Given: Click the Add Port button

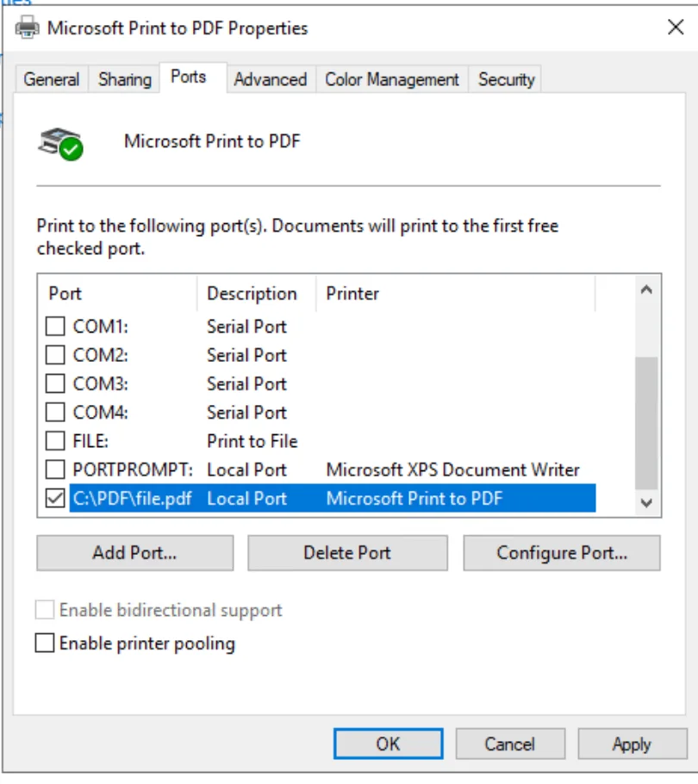Looking at the screenshot, I should [134, 552].
